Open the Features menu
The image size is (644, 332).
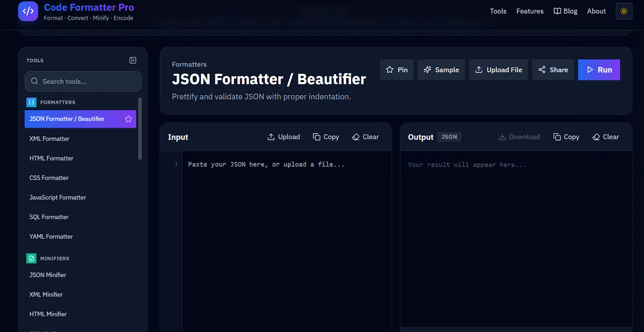(530, 11)
